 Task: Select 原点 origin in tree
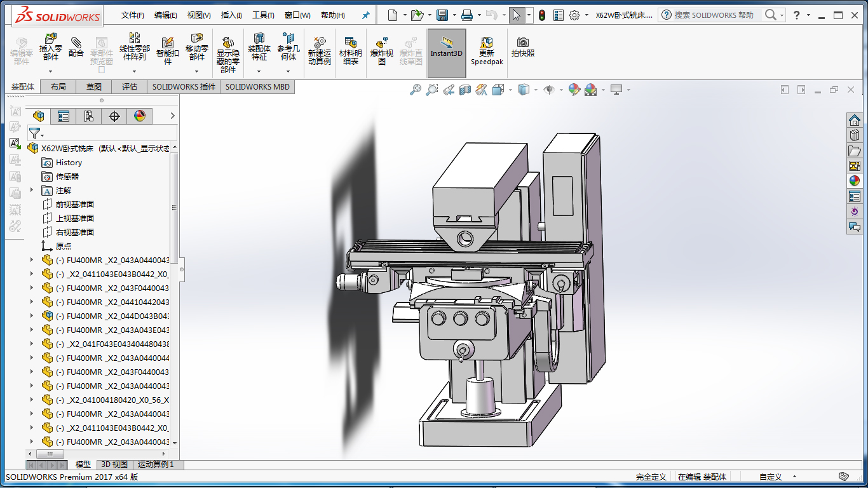click(x=64, y=247)
